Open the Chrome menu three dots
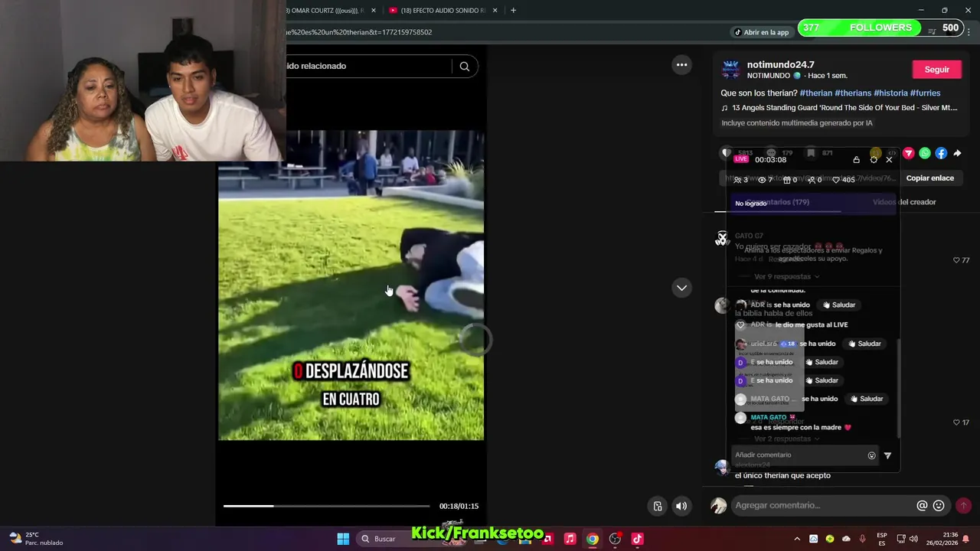This screenshot has width=980, height=551. click(969, 32)
